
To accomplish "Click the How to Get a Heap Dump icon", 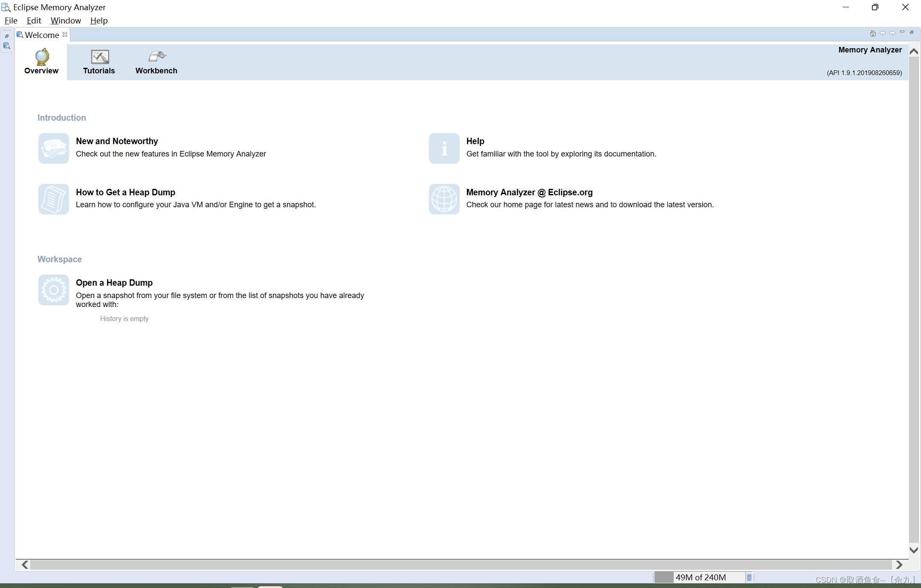I will 54,199.
